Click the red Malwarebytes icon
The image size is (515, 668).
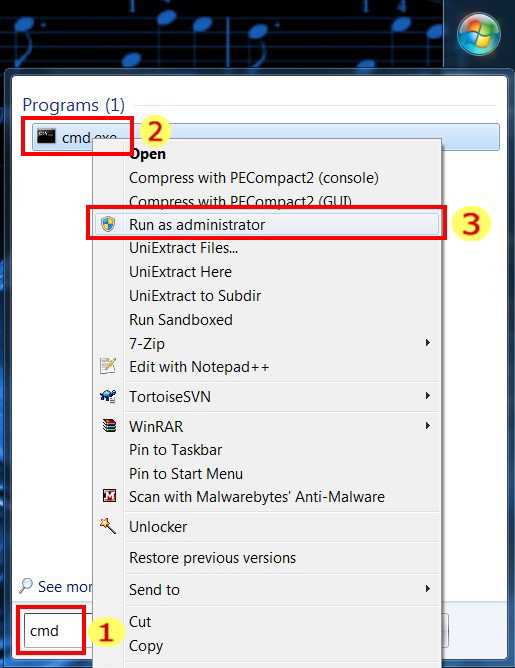(x=109, y=496)
